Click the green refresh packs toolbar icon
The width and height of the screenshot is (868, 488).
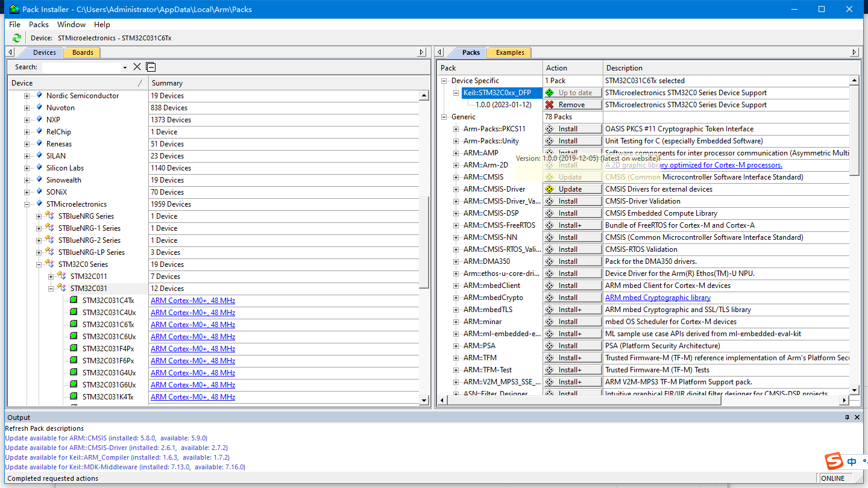(x=16, y=38)
